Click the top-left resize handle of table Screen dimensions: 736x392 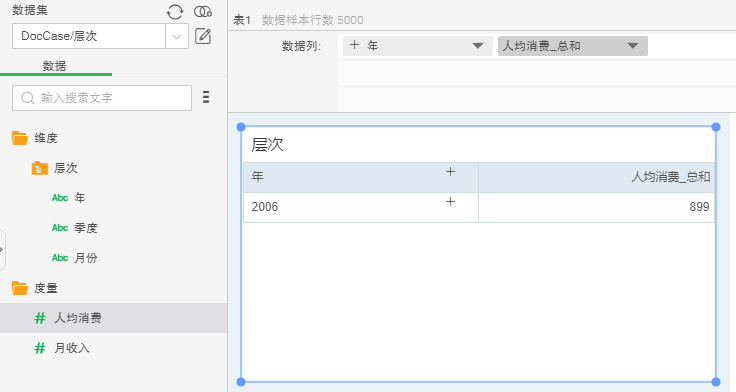click(241, 127)
